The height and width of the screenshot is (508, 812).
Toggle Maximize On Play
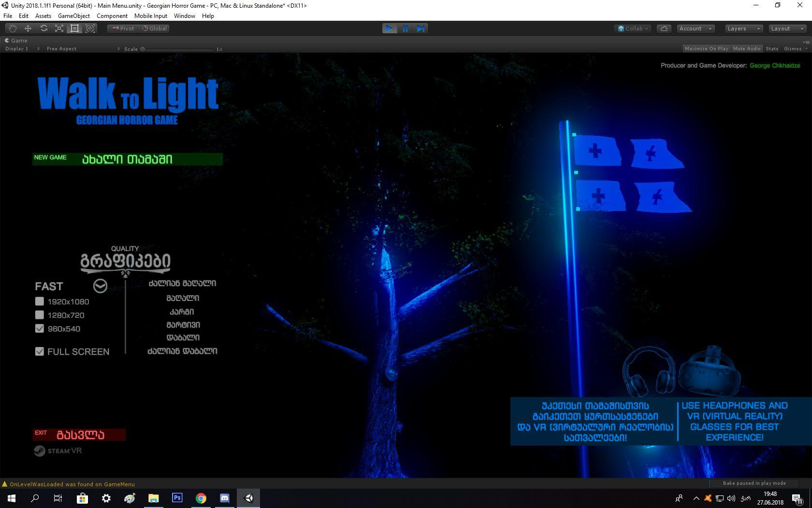tap(706, 48)
